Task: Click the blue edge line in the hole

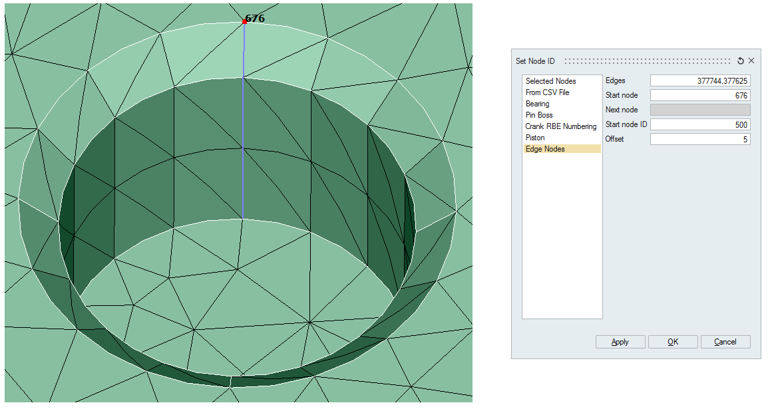Action: coord(243,130)
